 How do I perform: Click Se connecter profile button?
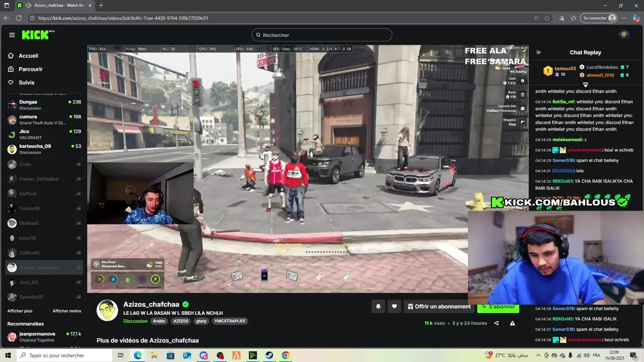click(x=599, y=18)
